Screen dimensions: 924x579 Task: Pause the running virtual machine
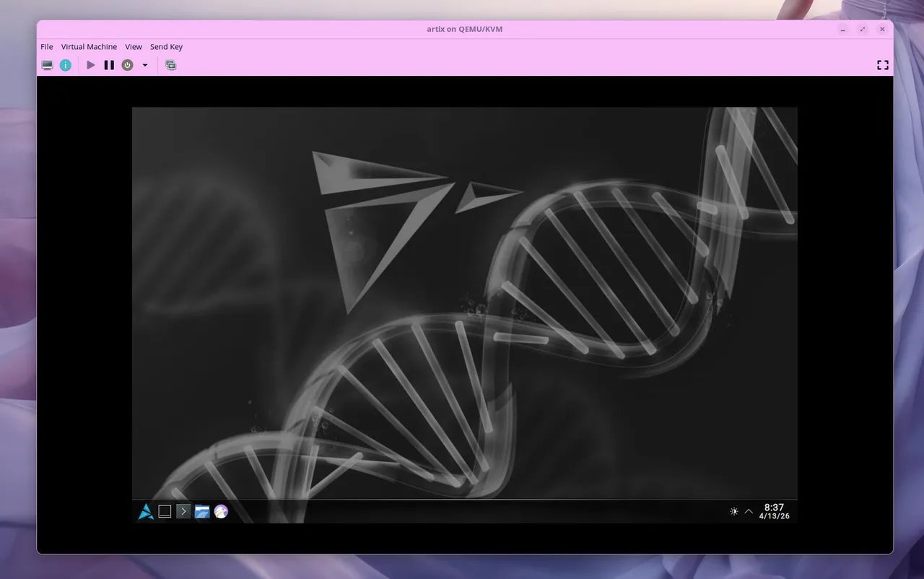pyautogui.click(x=109, y=65)
